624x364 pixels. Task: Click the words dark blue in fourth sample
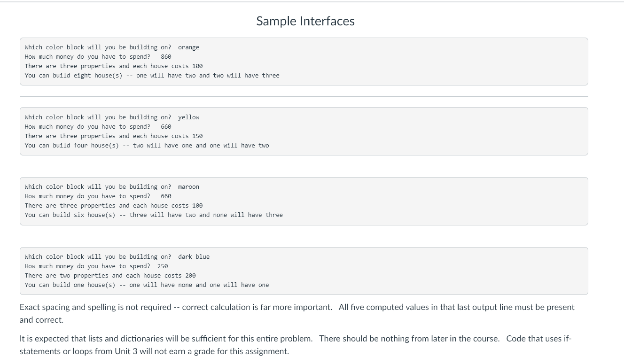click(194, 257)
